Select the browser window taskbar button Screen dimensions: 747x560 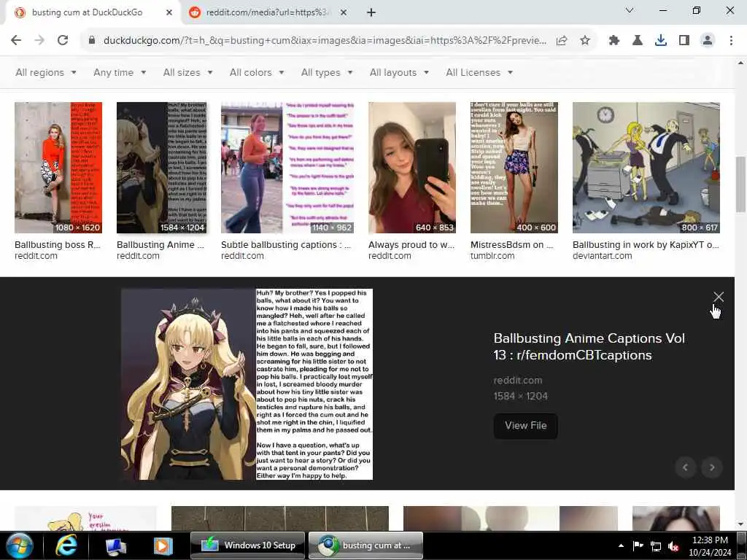point(365,545)
